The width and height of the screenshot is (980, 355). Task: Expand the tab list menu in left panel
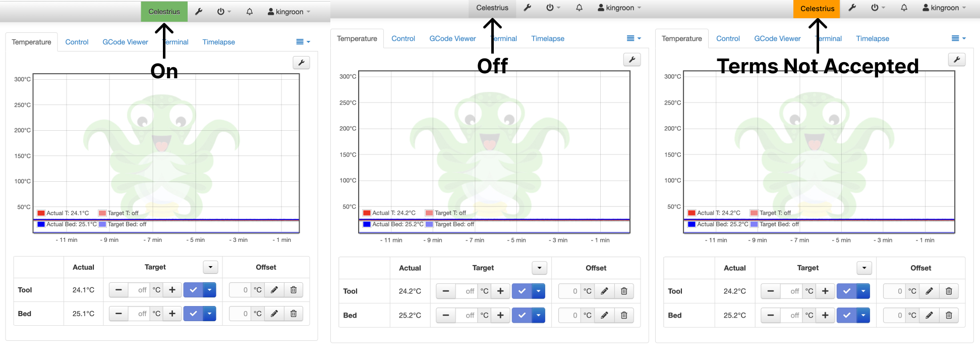tap(303, 42)
